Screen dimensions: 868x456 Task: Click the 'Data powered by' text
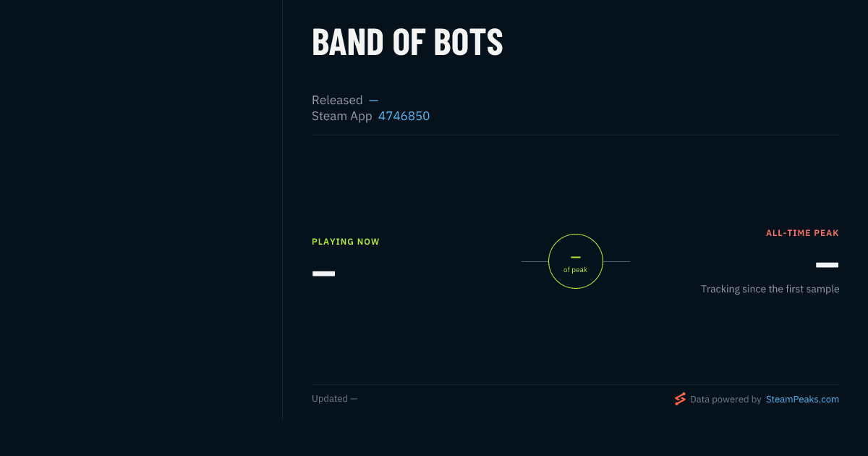point(726,399)
